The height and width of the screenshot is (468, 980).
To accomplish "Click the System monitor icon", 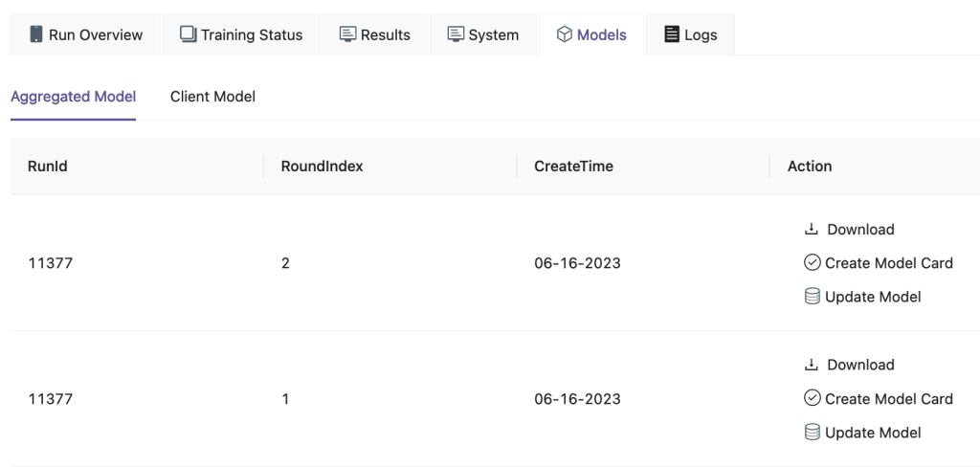I will (x=456, y=34).
